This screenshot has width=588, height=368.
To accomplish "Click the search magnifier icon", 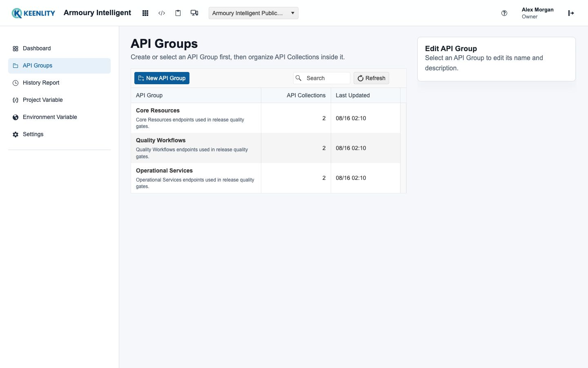I will 298,78.
